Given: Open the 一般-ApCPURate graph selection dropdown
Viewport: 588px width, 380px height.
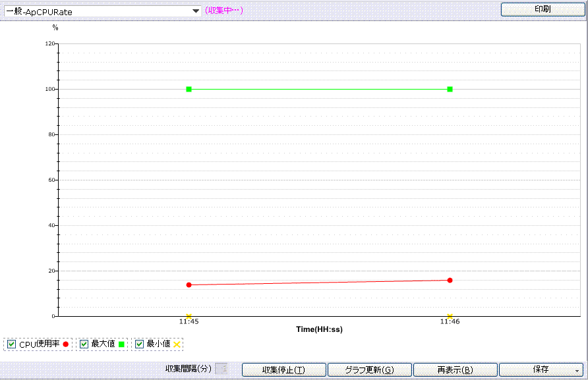Looking at the screenshot, I should coord(195,11).
